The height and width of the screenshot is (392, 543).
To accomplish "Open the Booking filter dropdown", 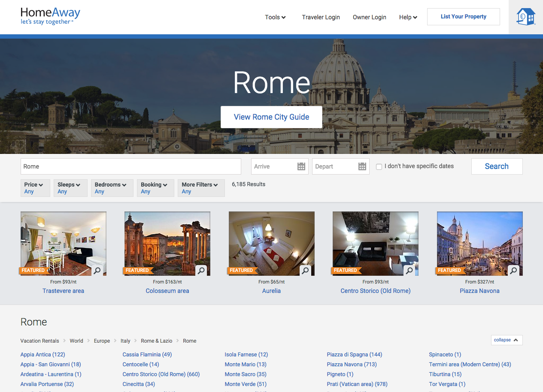I will point(156,188).
